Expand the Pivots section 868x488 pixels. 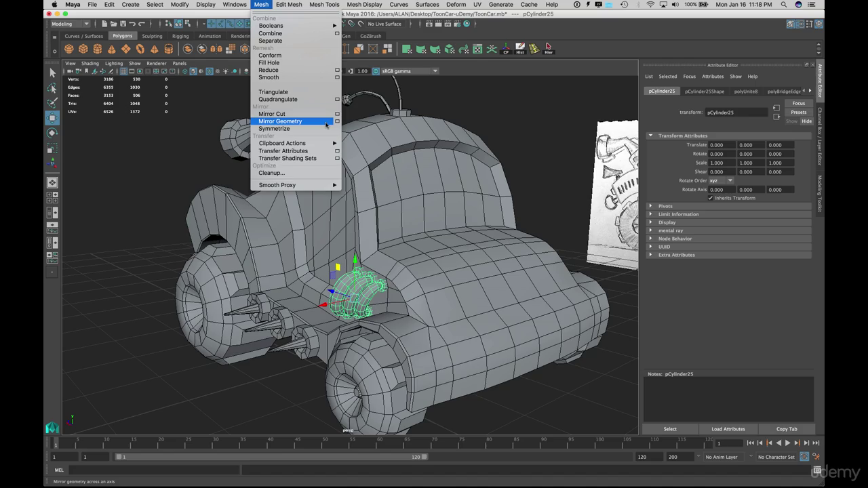point(650,206)
